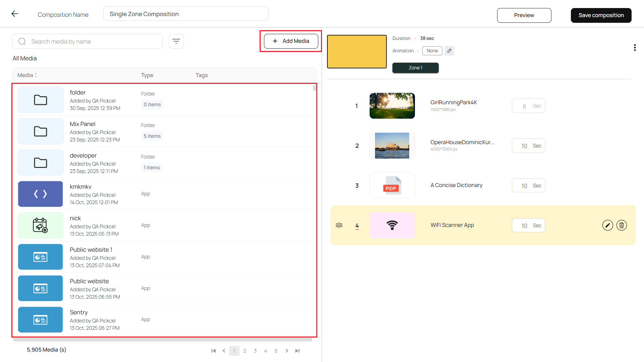Click Save composition button
The height and width of the screenshot is (362, 644).
click(601, 15)
